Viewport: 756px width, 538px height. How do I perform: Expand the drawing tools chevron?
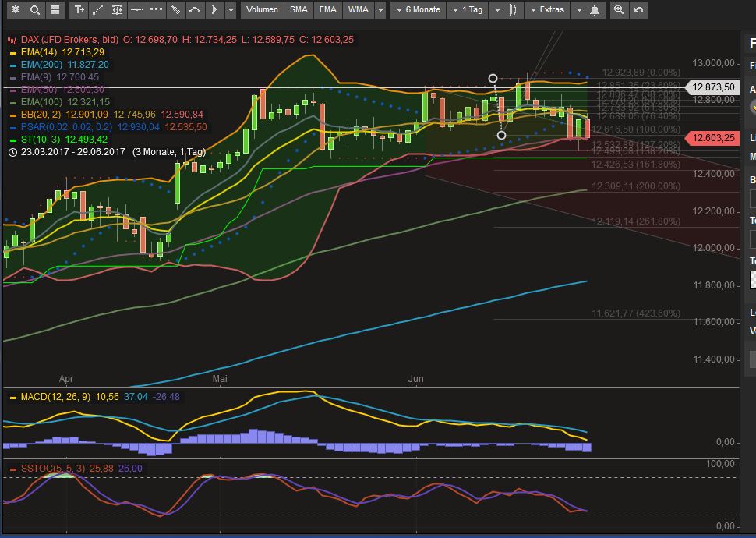coord(231,11)
